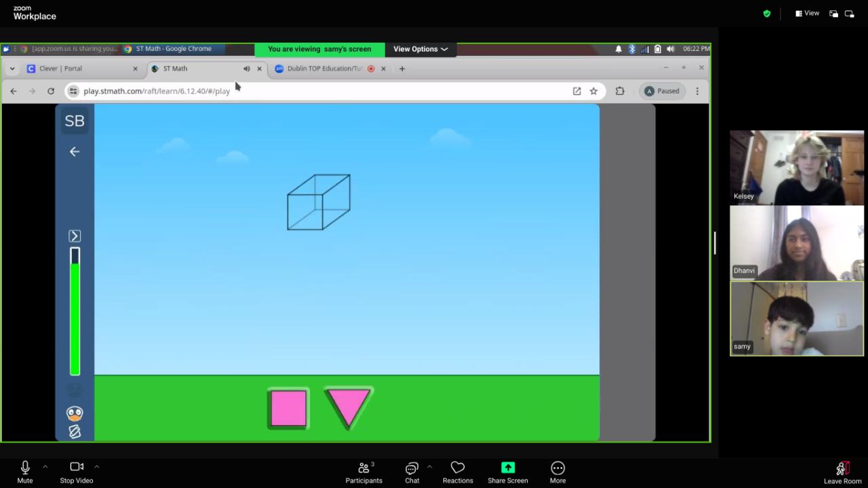Reload the ST Math page
This screenshot has height=488, width=868.
(51, 91)
